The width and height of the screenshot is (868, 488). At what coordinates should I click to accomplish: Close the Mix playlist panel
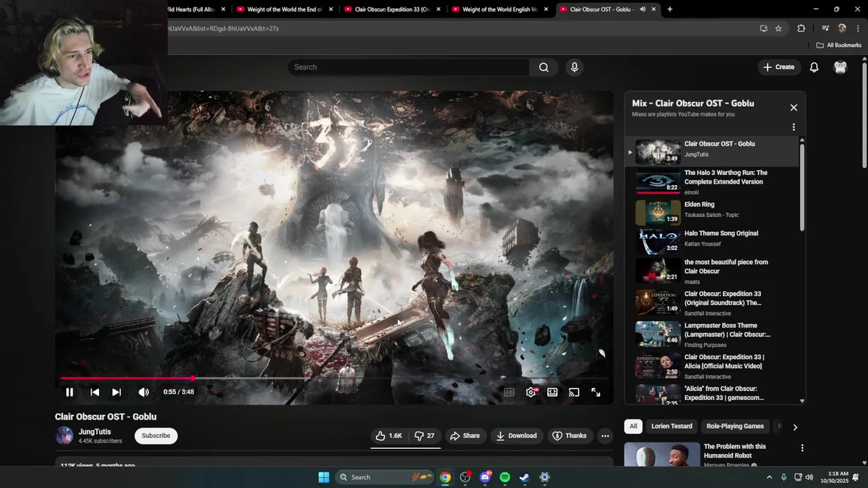[x=793, y=107]
